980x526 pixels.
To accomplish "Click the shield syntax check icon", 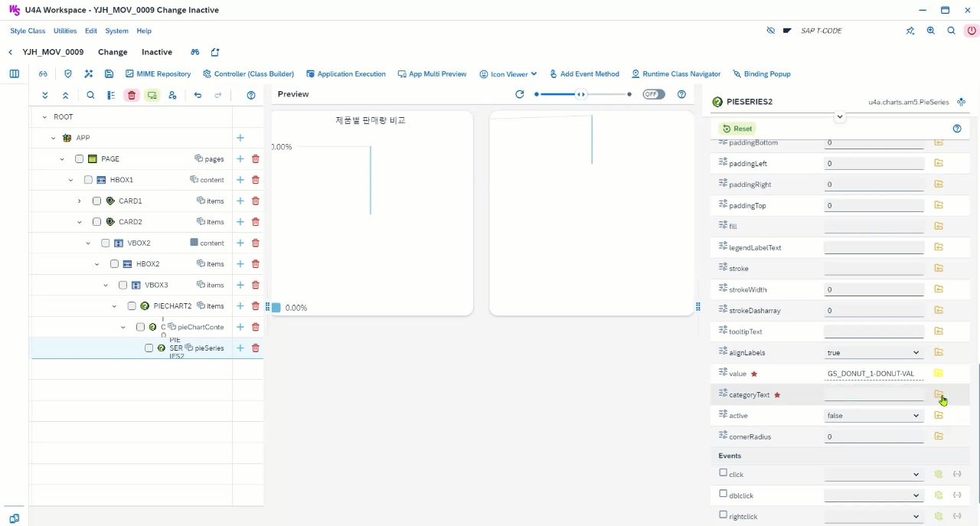I will tap(67, 74).
